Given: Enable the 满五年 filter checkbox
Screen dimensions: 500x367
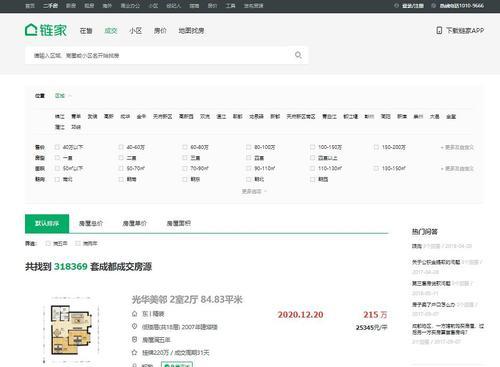Looking at the screenshot, I should click(x=48, y=243).
